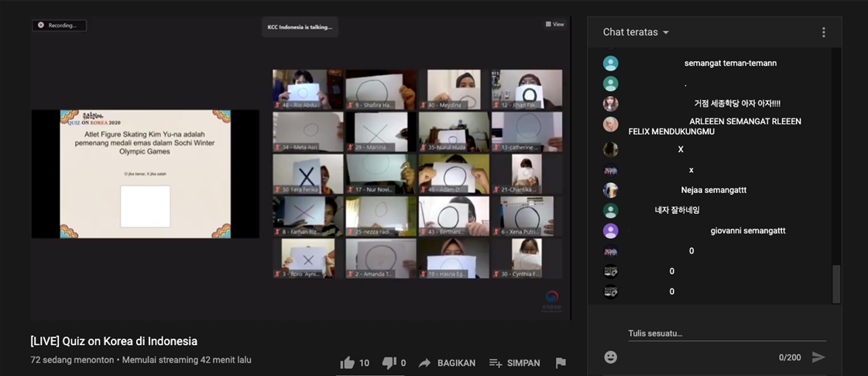
Task: Click the Recording indicator in the video
Action: tap(59, 26)
